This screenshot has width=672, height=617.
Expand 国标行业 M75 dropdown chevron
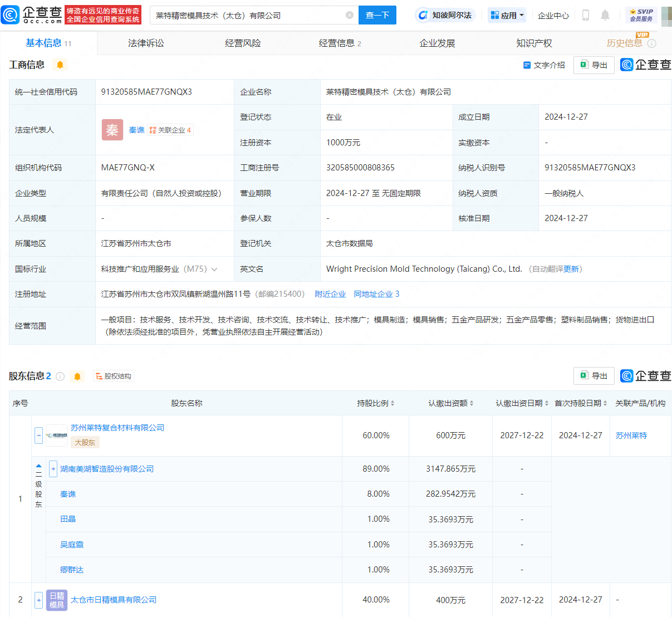[214, 270]
